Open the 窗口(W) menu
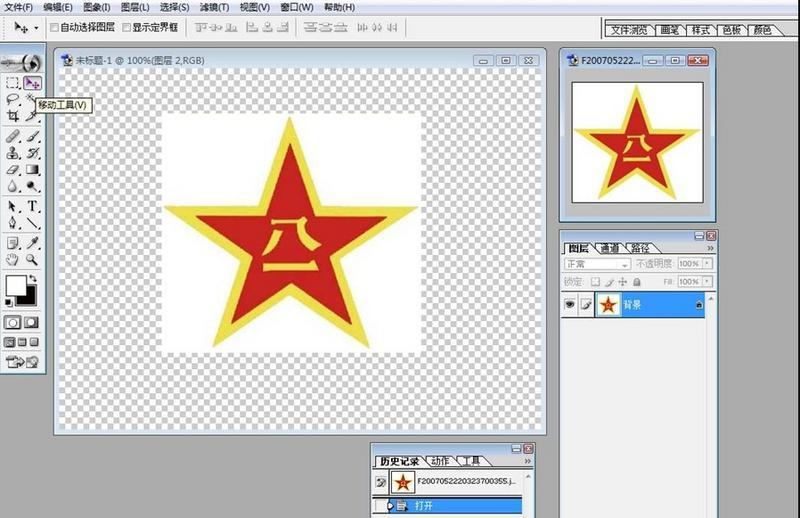This screenshot has width=800, height=518. point(297,7)
